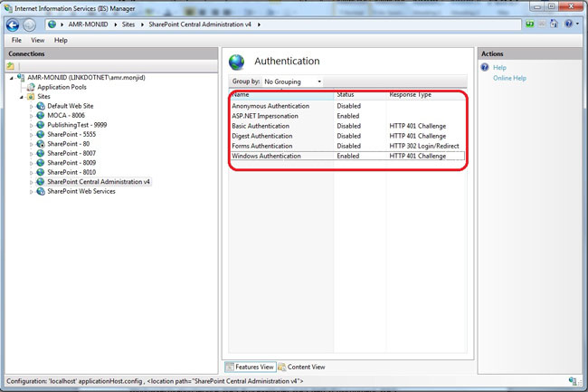The height and width of the screenshot is (392, 588).
Task: Click the SharePoint - 8007 globe icon
Action: point(40,153)
